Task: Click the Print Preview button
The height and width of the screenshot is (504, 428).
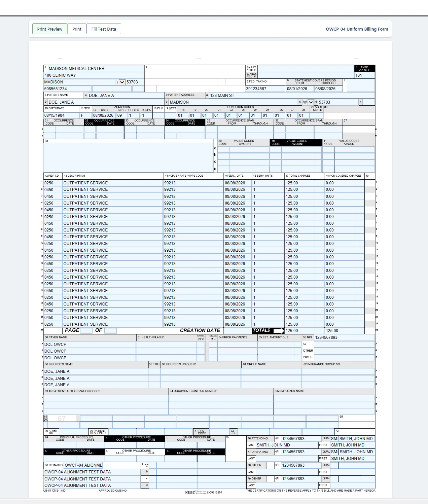Action: [50, 29]
